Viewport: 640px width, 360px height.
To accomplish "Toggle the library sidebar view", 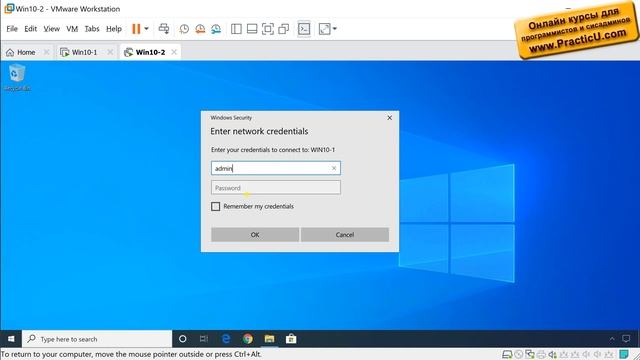I will click(x=236, y=29).
